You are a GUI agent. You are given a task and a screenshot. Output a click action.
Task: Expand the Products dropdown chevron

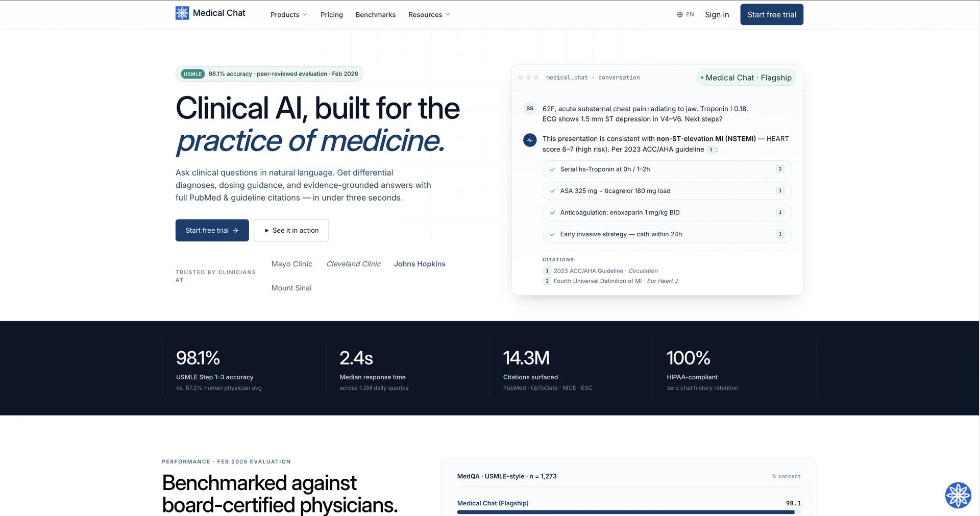tap(305, 15)
